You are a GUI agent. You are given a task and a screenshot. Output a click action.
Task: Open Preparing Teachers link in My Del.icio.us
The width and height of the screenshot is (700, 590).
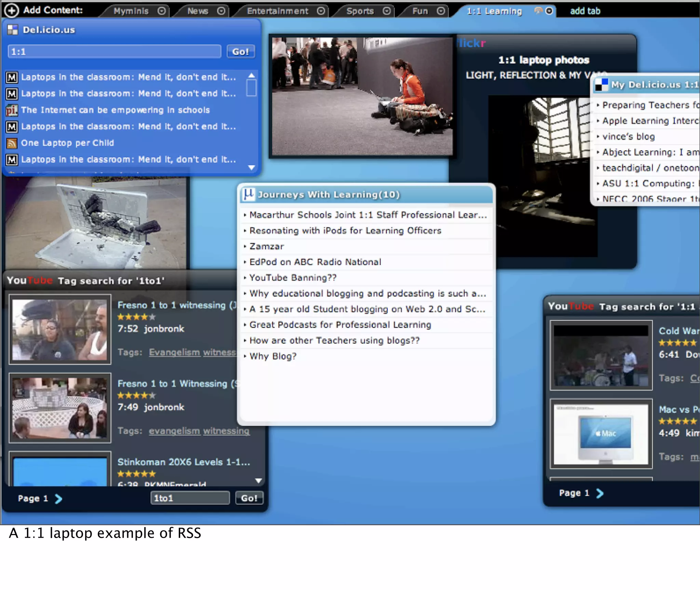pyautogui.click(x=651, y=105)
